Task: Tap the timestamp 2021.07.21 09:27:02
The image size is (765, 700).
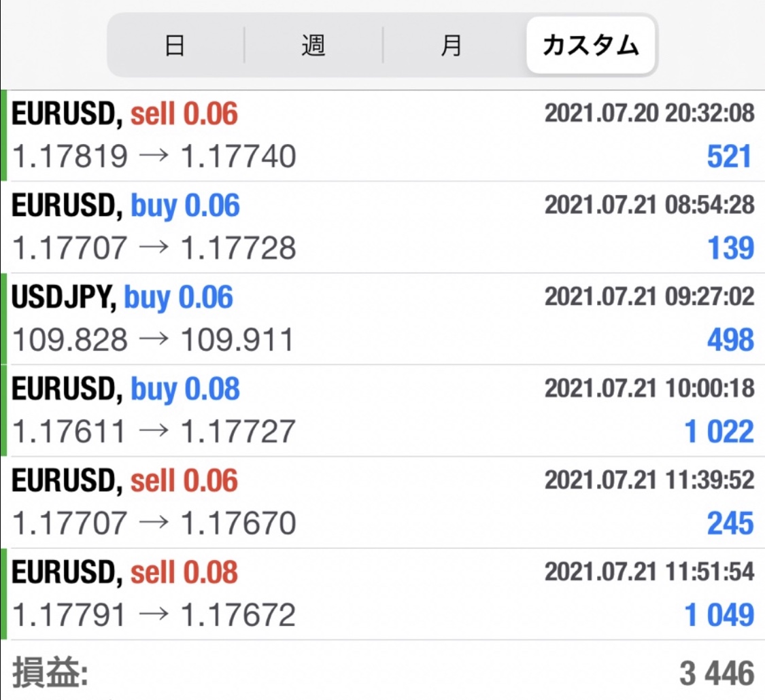Action: click(x=649, y=297)
